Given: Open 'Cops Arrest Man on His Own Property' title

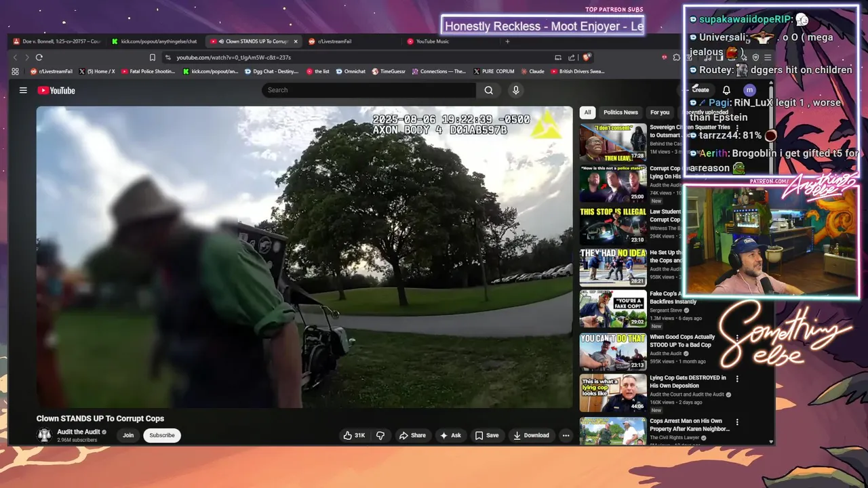Looking at the screenshot, I should pyautogui.click(x=690, y=425).
